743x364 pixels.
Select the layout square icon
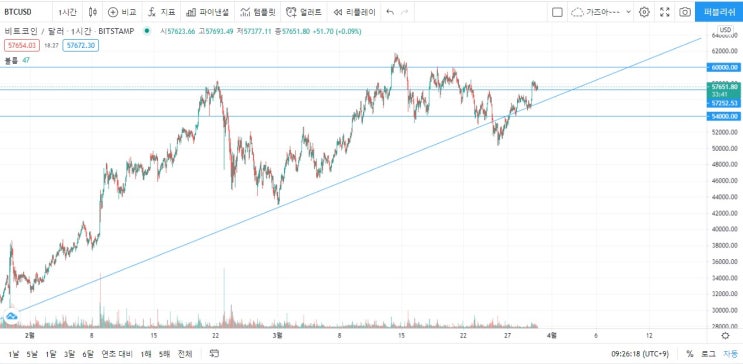click(x=557, y=12)
